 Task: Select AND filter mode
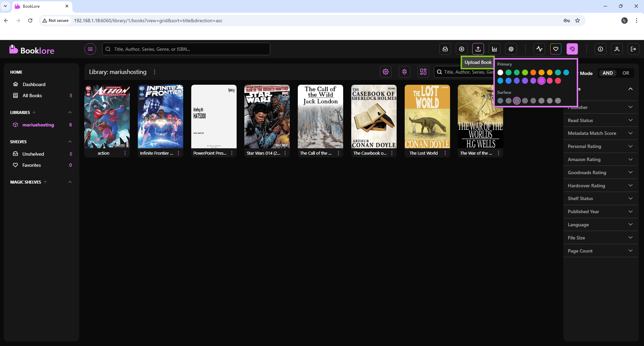point(607,73)
